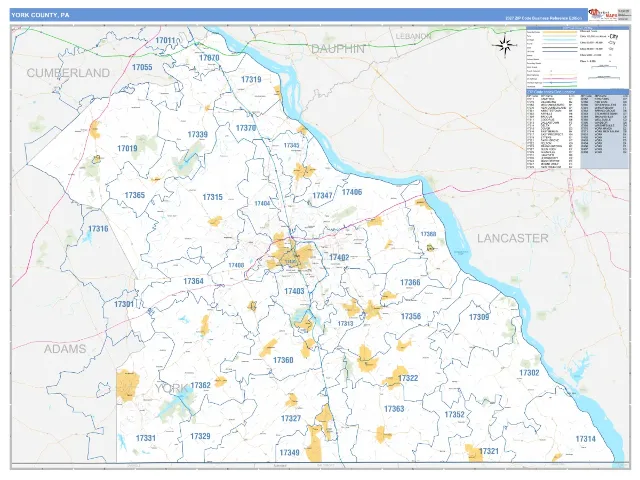The height and width of the screenshot is (480, 640).
Task: Select ZIP code 17345 label
Action: (291, 145)
